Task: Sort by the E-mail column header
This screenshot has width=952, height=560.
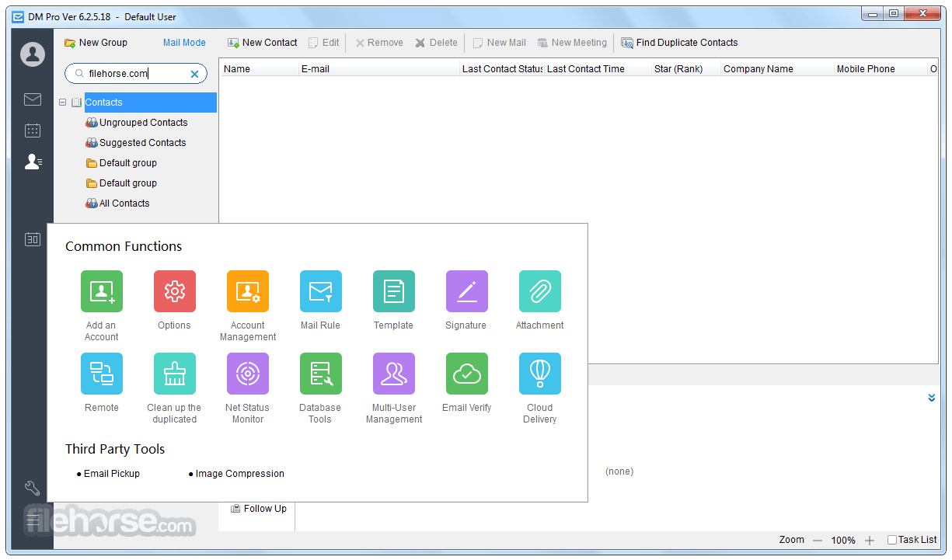Action: click(x=378, y=69)
